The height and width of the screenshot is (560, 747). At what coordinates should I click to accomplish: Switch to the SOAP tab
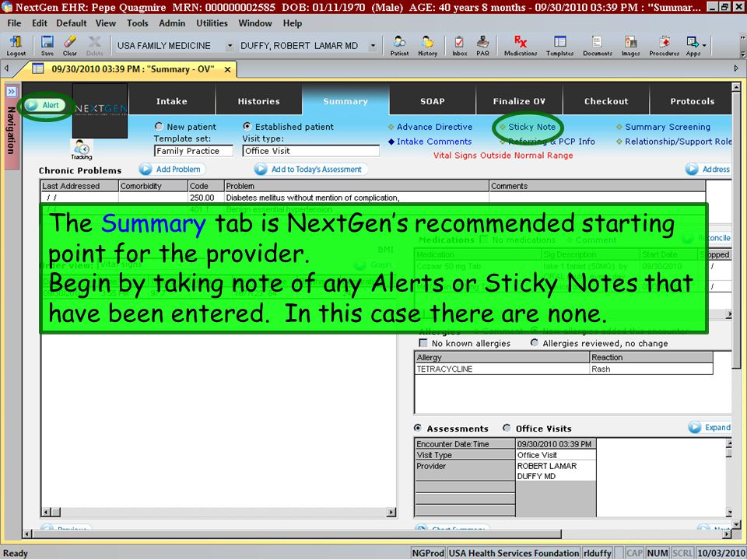click(433, 101)
